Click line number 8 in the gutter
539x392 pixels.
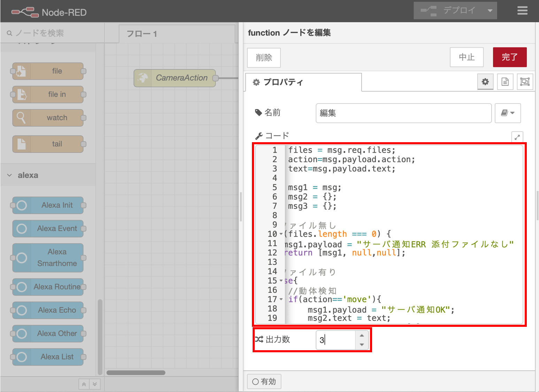275,215
